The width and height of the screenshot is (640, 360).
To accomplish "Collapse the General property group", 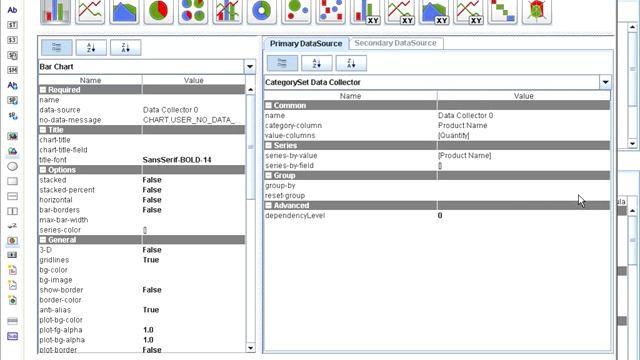I will [43, 240].
